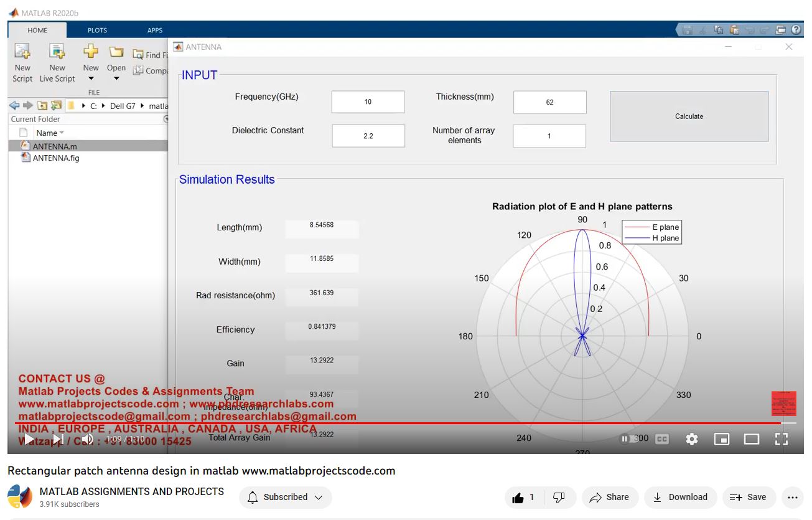This screenshot has height=520, width=812.
Task: Click the Width(mm) result value 11.8585
Action: point(322,258)
